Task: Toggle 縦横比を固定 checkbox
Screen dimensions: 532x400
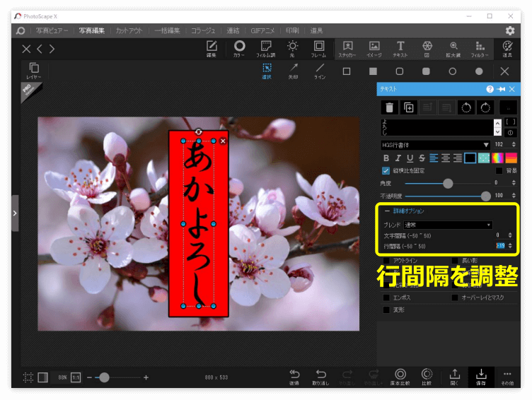Action: point(386,170)
